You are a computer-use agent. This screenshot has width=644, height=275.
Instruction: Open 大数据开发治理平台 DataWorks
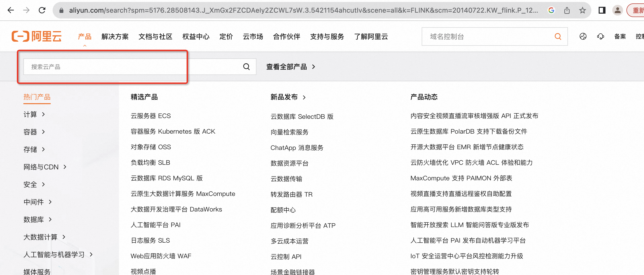click(x=176, y=209)
